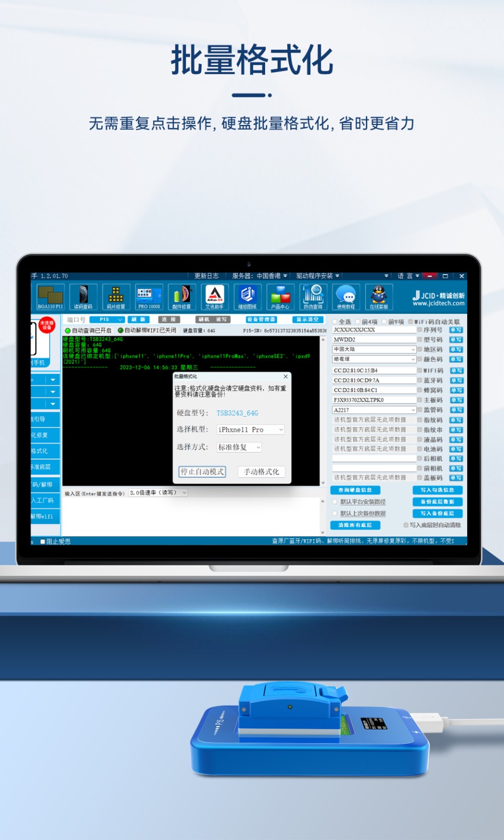Check the 前9项 checkbox
504x840 pixels.
(x=384, y=322)
